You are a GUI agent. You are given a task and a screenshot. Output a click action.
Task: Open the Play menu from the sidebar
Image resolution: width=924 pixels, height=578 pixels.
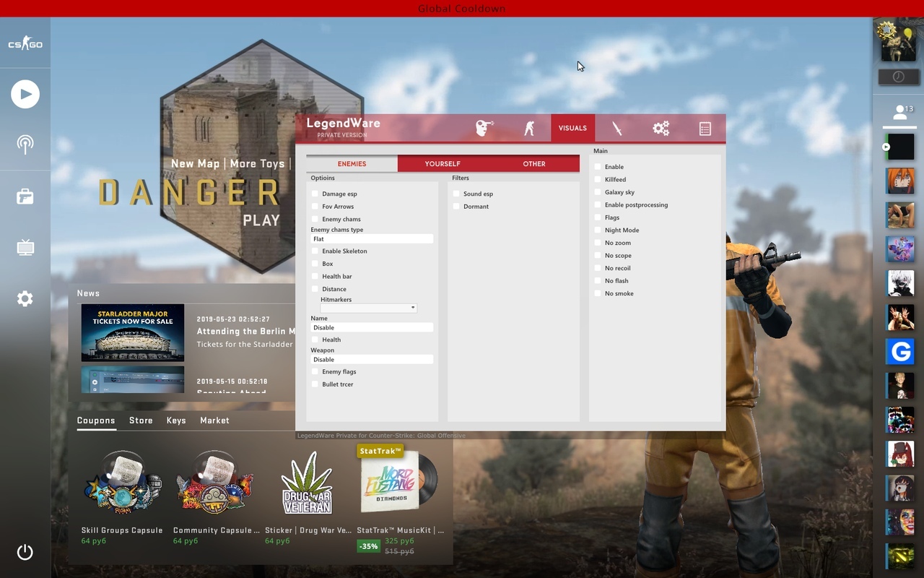(x=25, y=94)
